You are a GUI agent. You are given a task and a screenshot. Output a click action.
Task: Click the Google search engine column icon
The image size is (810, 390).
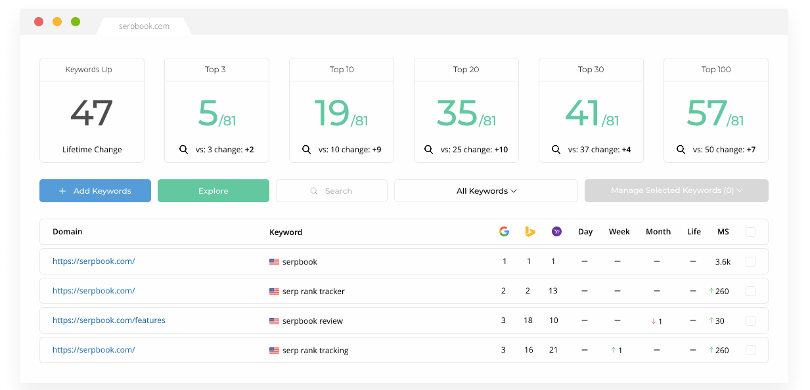pyautogui.click(x=504, y=231)
